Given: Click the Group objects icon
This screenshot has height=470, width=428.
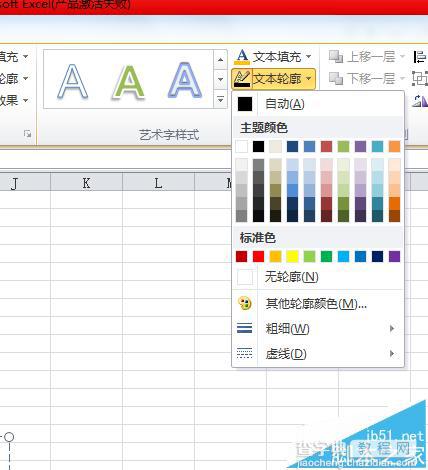Looking at the screenshot, I should click(x=420, y=79).
